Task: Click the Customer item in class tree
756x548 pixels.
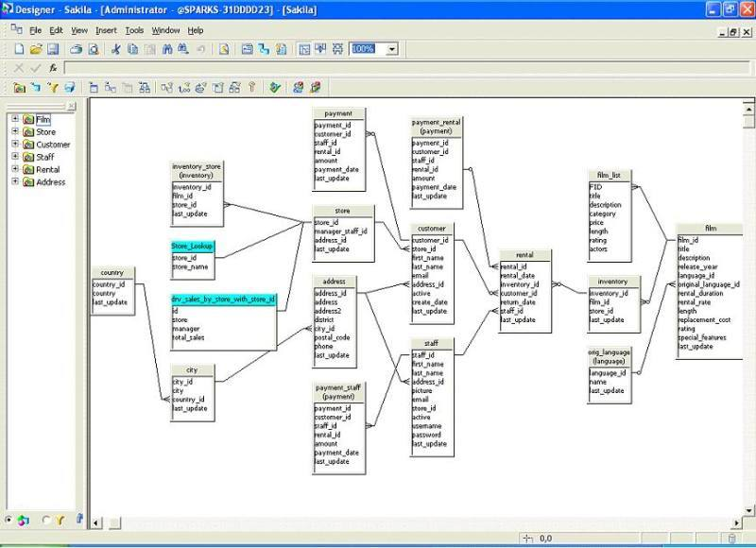Action: click(53, 145)
